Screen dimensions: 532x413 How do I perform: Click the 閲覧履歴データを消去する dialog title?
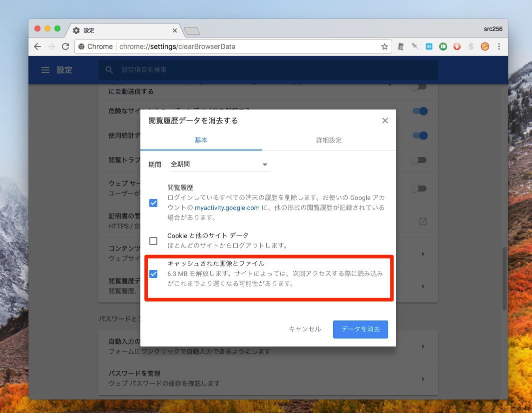(193, 120)
